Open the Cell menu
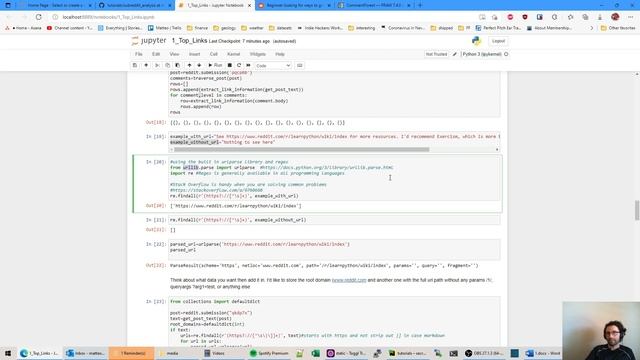 point(213,54)
